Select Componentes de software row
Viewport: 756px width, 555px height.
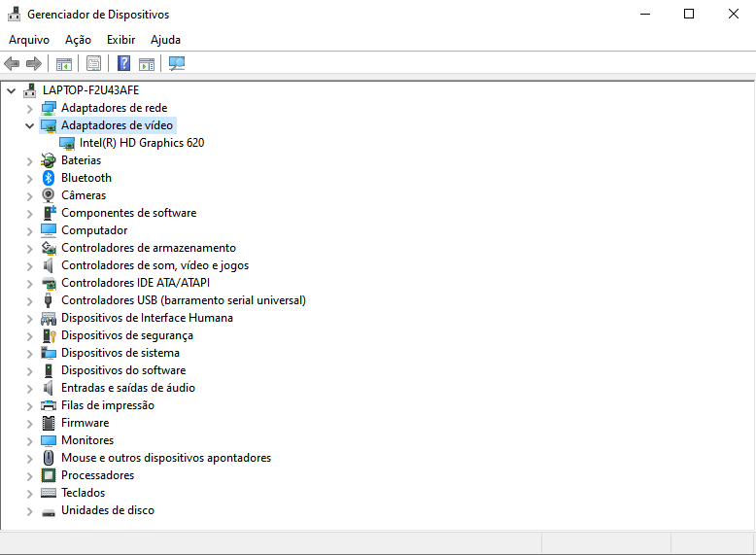click(128, 213)
